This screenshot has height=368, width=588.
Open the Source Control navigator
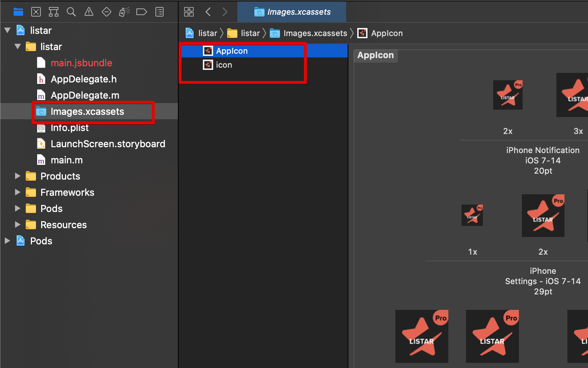coord(36,12)
